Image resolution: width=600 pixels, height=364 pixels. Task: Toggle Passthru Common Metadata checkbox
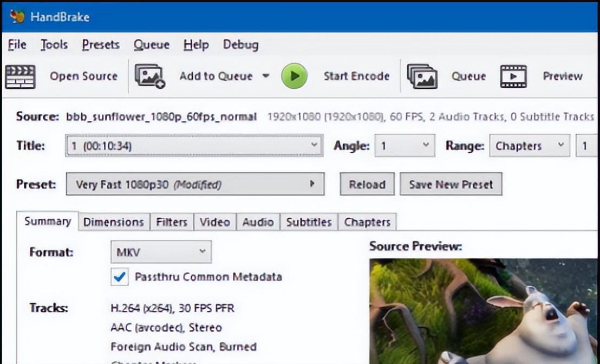120,277
